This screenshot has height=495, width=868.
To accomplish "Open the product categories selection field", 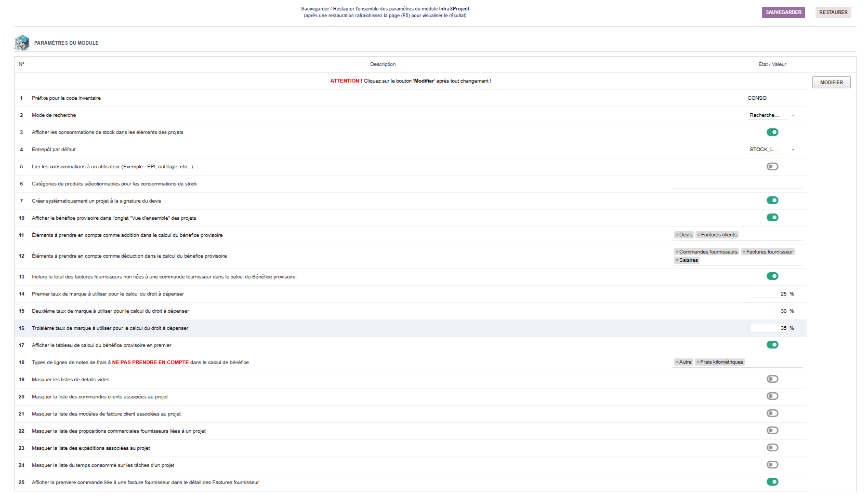I will (737, 184).
